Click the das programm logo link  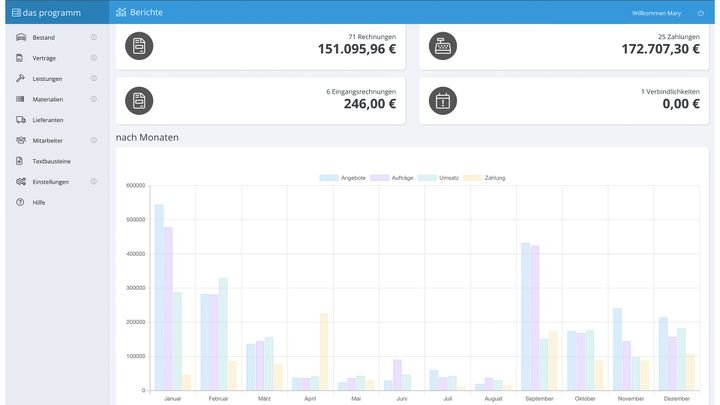(48, 13)
